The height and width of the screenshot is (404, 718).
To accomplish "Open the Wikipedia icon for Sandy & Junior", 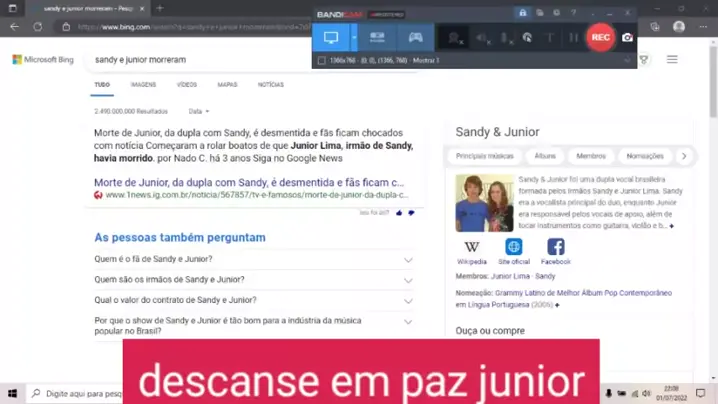I will point(471,247).
